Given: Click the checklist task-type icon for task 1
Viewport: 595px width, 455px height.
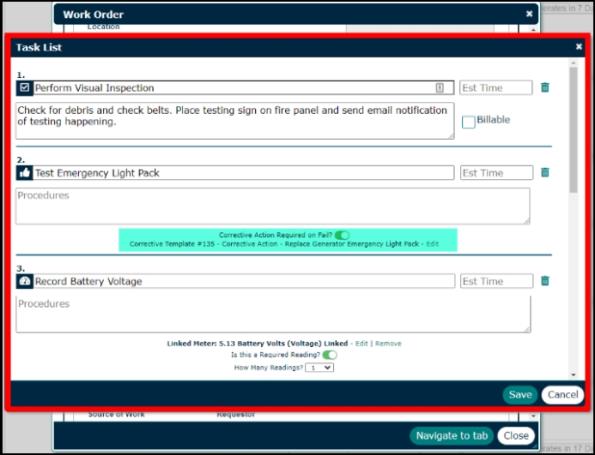Looking at the screenshot, I should tap(25, 88).
